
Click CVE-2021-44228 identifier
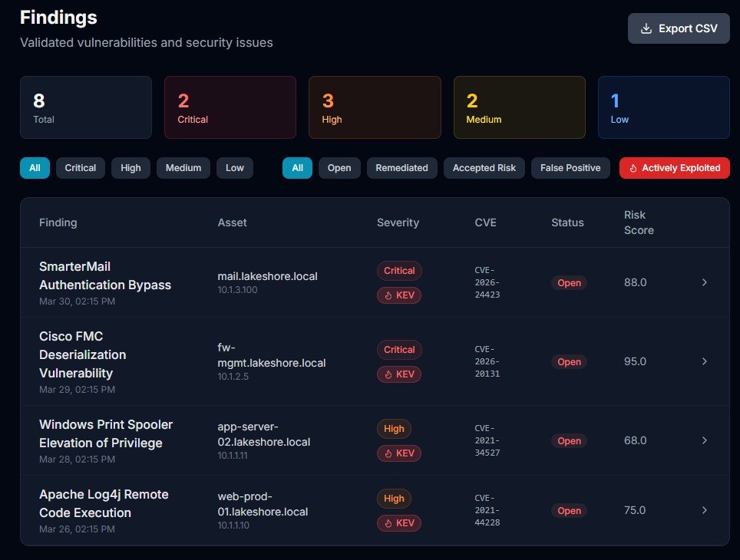pos(487,510)
